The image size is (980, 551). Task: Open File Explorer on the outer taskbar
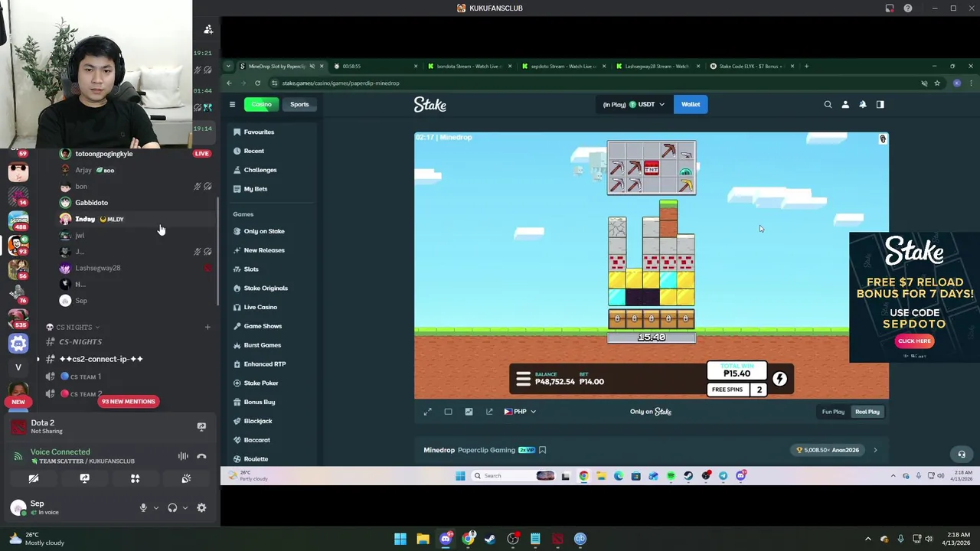coord(423,539)
